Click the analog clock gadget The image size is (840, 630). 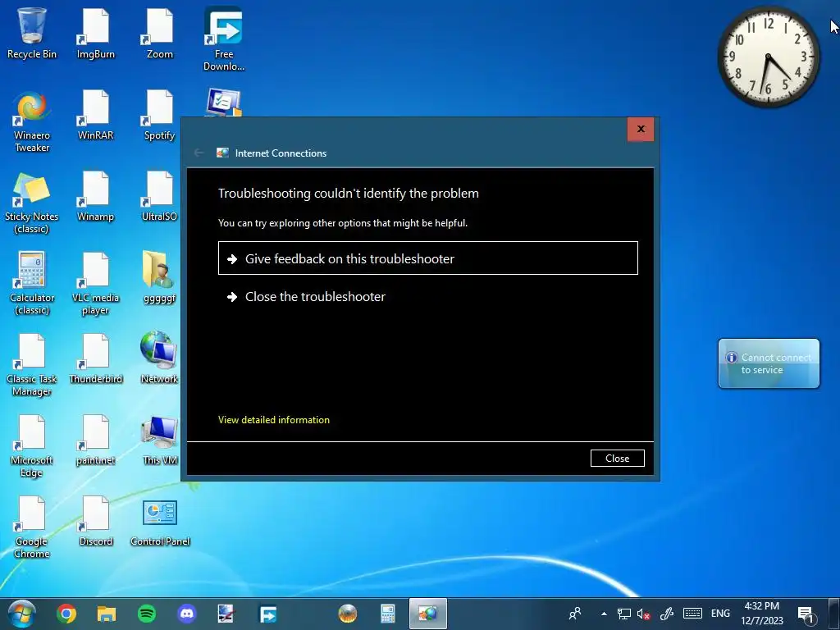(768, 57)
